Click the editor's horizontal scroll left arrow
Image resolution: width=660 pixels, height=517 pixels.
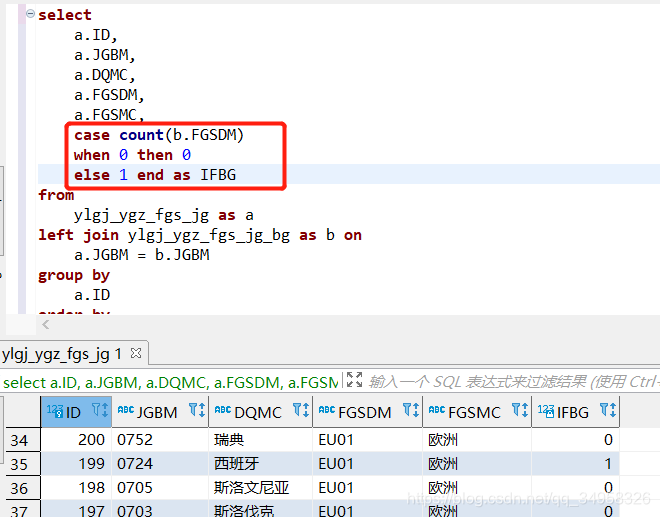(x=46, y=325)
